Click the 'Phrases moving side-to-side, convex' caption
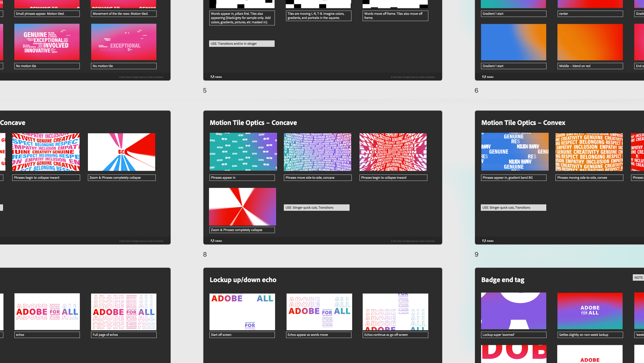 coord(589,177)
